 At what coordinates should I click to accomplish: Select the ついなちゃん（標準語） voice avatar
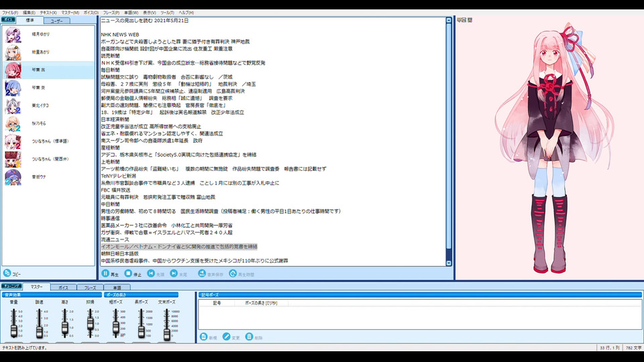(13, 141)
